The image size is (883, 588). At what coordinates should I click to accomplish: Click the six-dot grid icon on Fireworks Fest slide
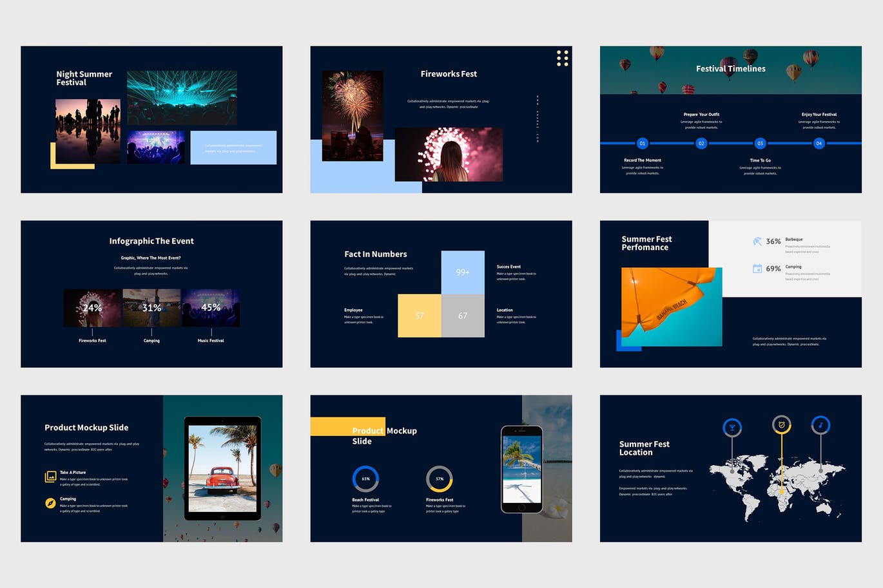pos(562,58)
